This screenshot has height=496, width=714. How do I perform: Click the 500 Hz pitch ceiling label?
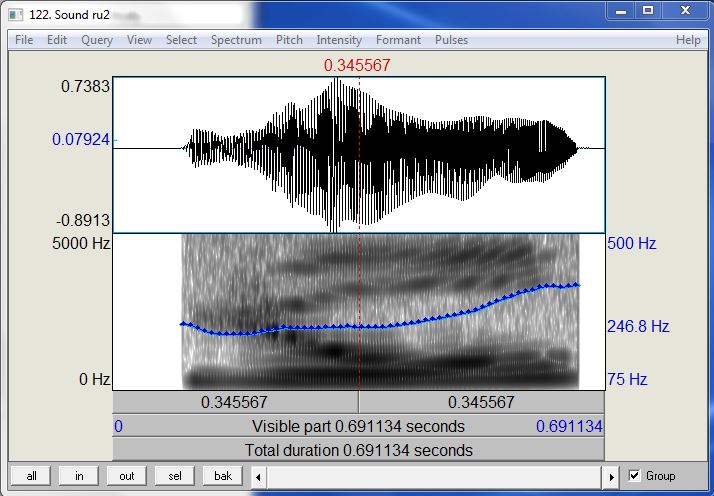click(632, 243)
